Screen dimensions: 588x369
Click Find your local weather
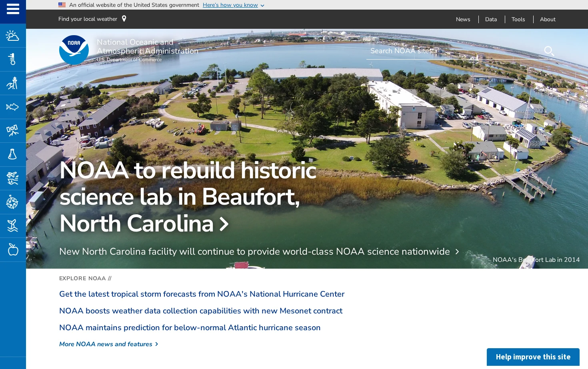point(88,19)
